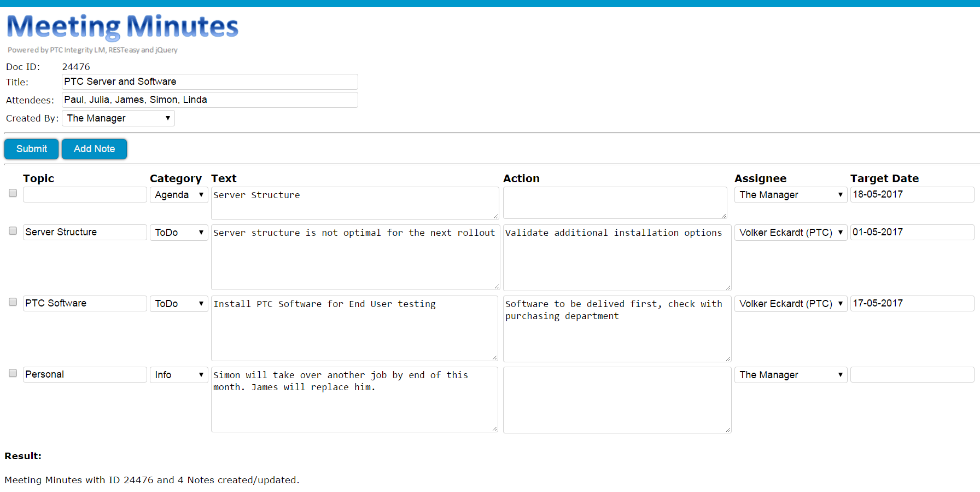Tick the checkbox for the Agenda row
The image size is (980, 492).
point(13,193)
